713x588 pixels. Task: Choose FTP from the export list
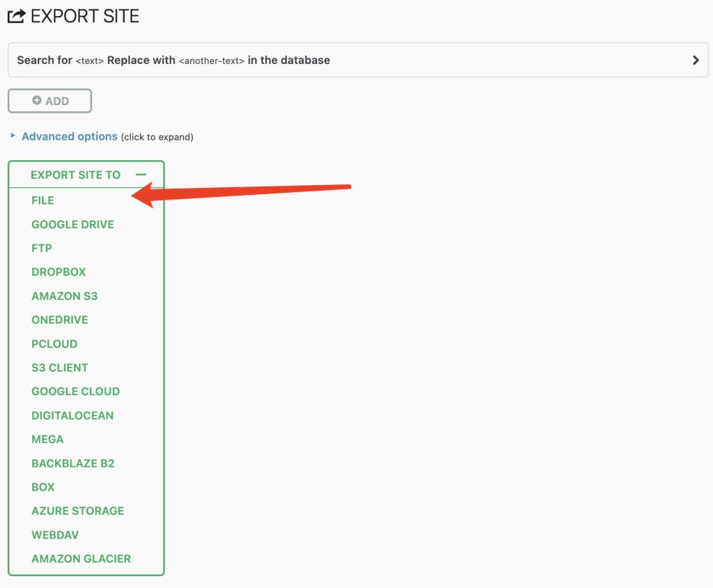pyautogui.click(x=42, y=248)
